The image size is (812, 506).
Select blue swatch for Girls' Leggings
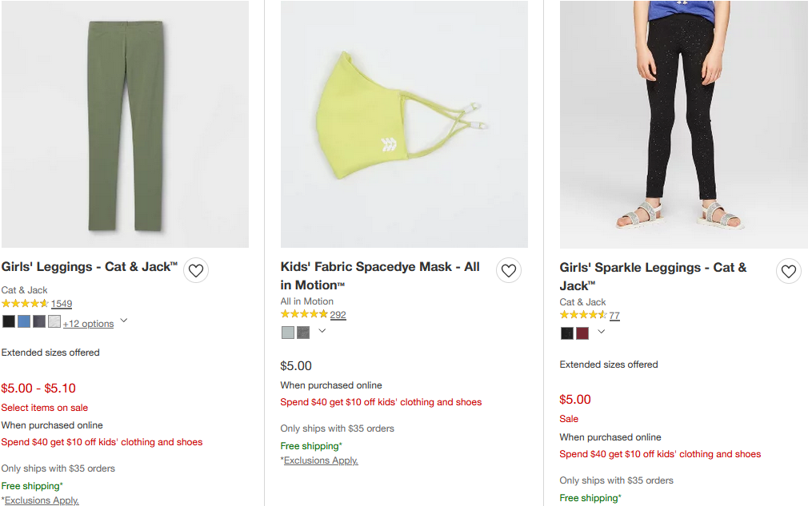click(x=24, y=321)
